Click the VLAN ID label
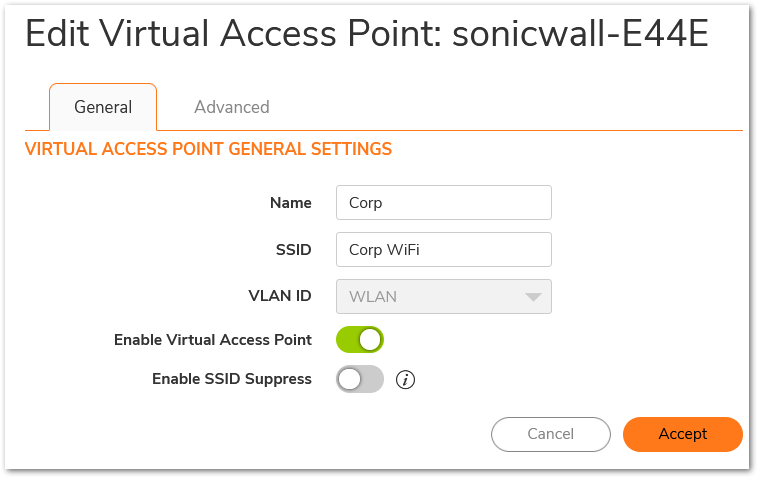Viewport: 758px width, 478px height. (280, 296)
